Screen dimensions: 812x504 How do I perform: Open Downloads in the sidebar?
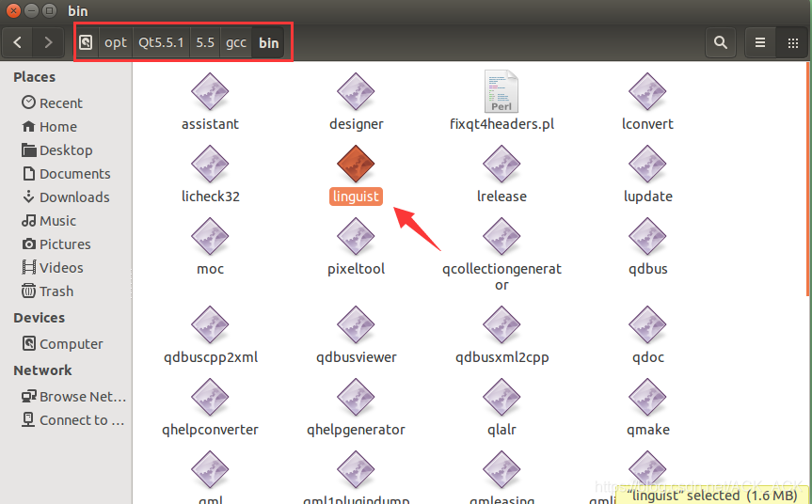66,197
